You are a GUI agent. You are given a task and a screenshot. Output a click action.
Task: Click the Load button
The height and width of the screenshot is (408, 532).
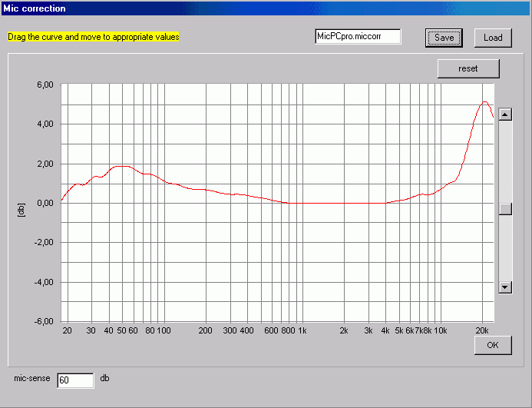click(493, 38)
